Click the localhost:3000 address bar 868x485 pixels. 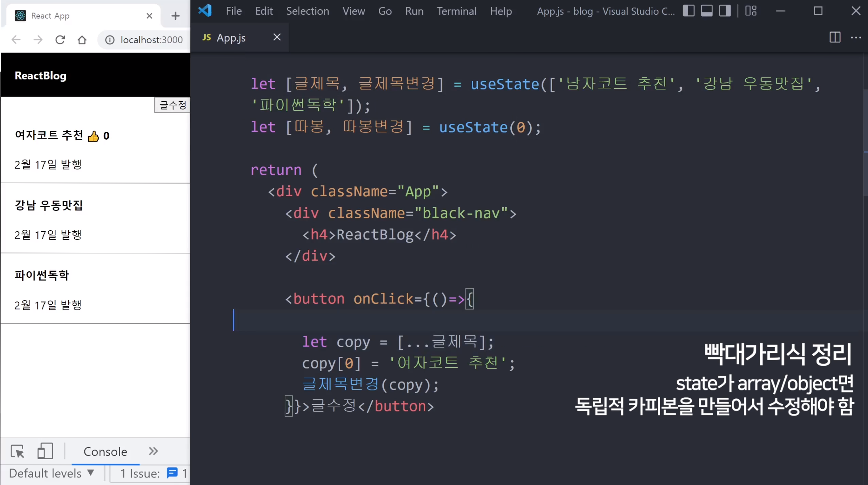pyautogui.click(x=151, y=40)
